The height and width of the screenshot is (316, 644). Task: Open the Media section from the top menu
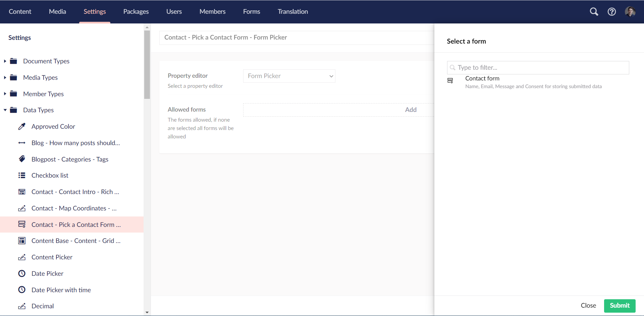(57, 11)
